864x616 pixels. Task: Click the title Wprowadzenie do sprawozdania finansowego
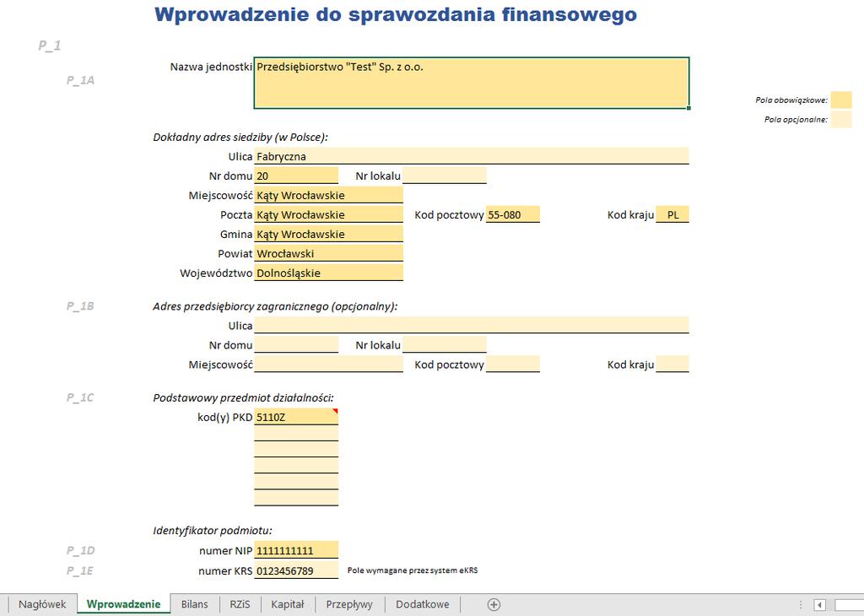(x=396, y=14)
